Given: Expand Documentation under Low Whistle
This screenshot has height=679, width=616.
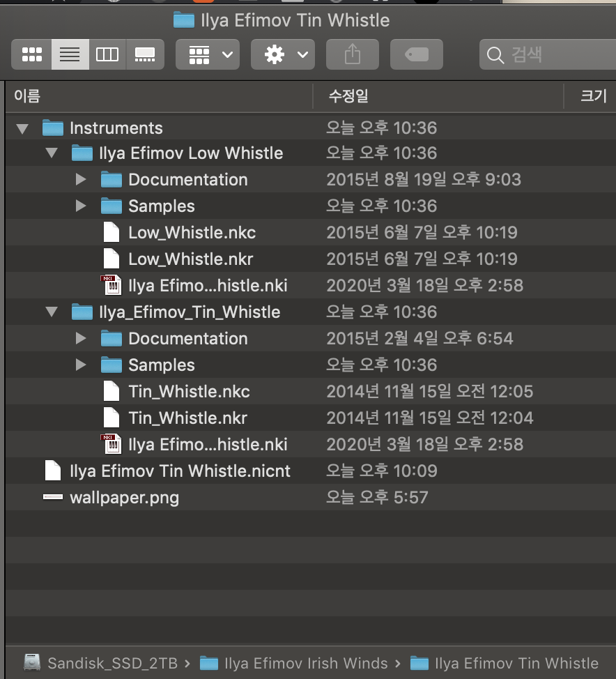Looking at the screenshot, I should click(81, 179).
